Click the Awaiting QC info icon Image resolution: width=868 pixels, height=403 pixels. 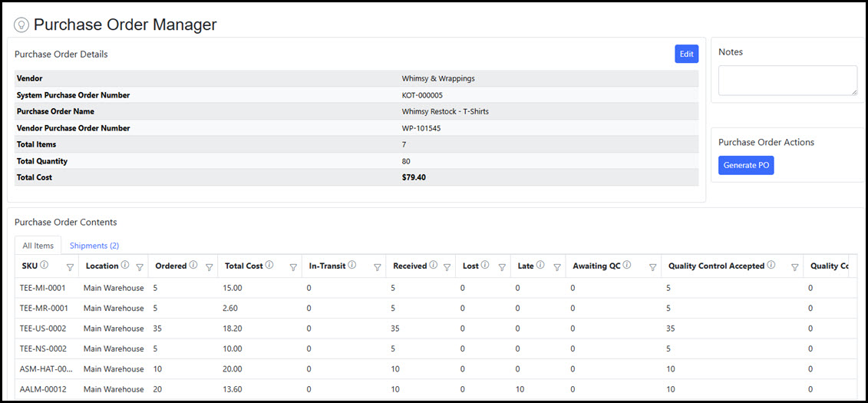tap(627, 266)
